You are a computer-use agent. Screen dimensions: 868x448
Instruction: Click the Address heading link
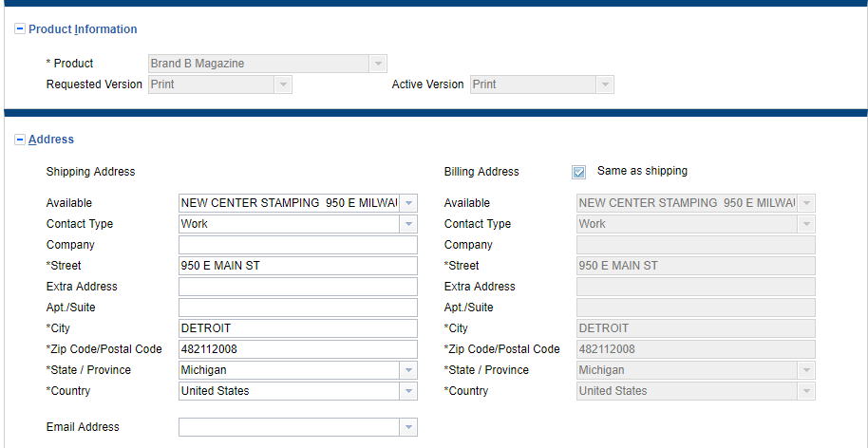pos(51,140)
